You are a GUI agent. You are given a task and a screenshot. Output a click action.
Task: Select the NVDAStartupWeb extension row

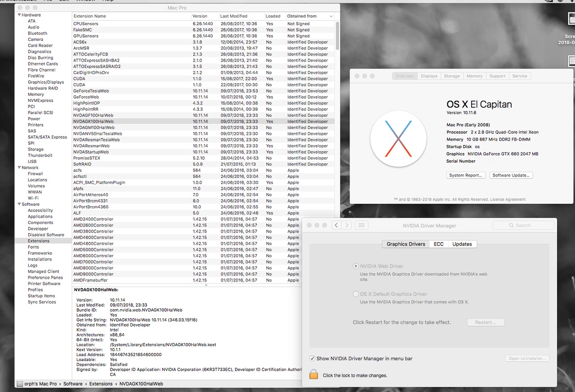click(x=203, y=152)
